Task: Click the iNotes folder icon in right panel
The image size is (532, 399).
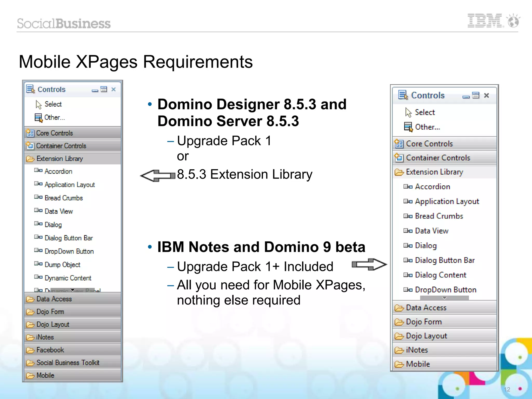Action: pos(399,350)
